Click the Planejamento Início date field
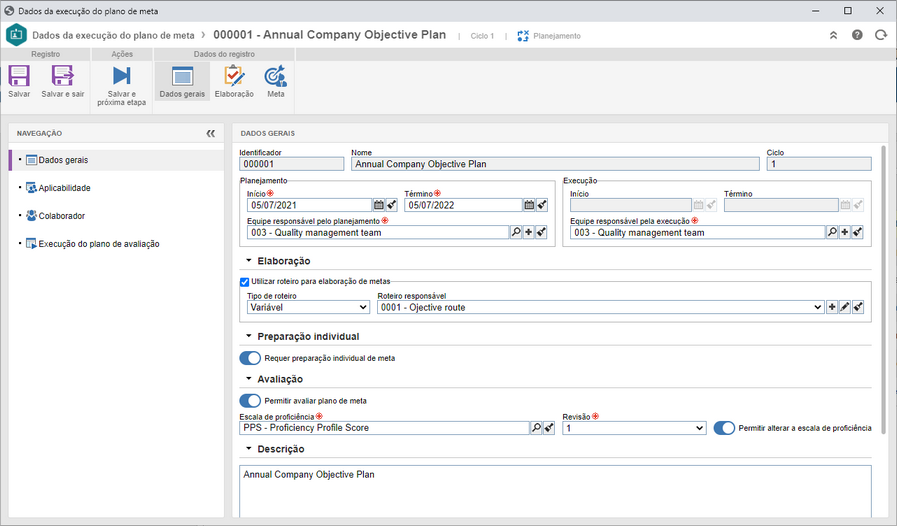The image size is (897, 526). point(309,205)
